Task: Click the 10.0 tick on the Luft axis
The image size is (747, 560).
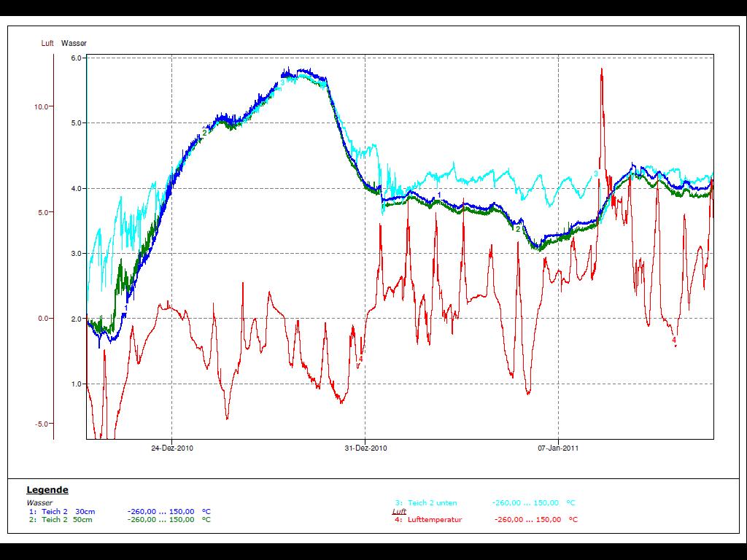Action: coord(41,106)
